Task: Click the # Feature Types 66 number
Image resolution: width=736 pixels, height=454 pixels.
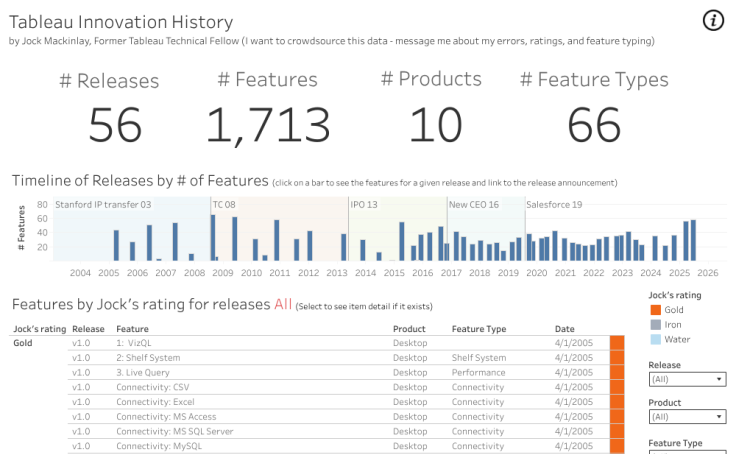Action: (594, 125)
